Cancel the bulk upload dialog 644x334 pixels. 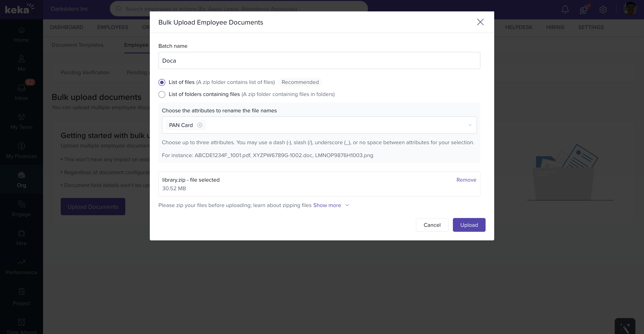point(432,225)
